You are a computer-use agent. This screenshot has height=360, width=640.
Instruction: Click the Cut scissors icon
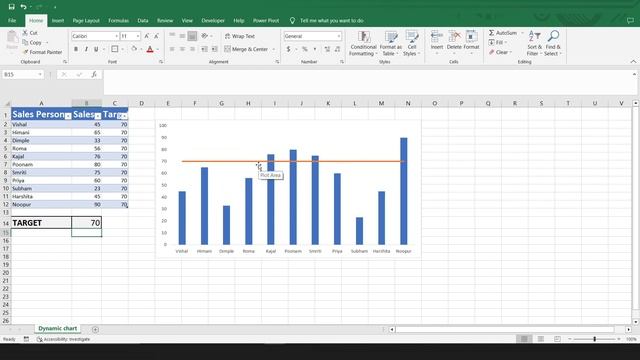25,33
